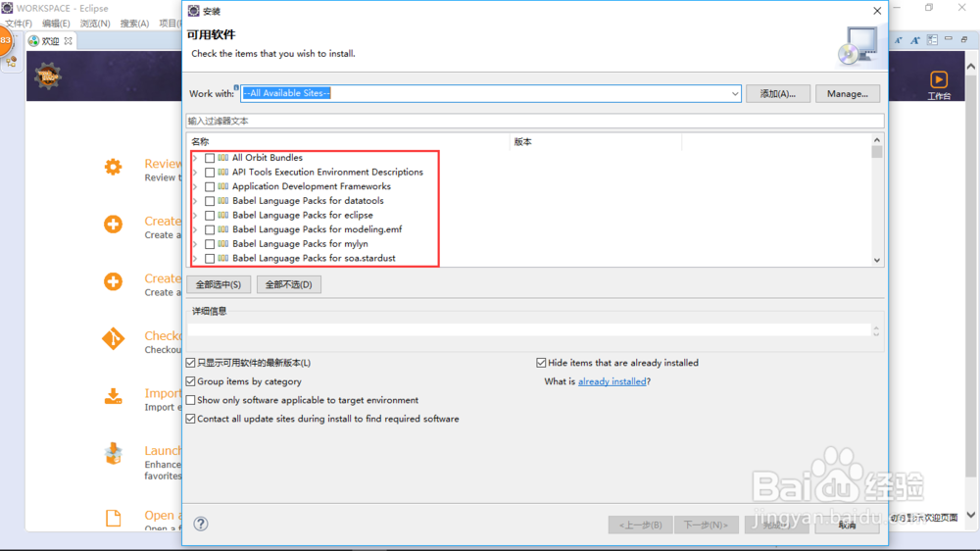Tick the All Orbit Bundles checkbox
The image size is (980, 551).
click(210, 158)
